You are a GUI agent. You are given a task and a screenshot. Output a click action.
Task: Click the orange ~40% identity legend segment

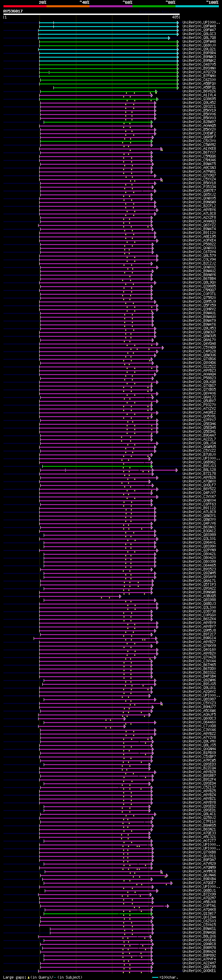[x=68, y=6]
